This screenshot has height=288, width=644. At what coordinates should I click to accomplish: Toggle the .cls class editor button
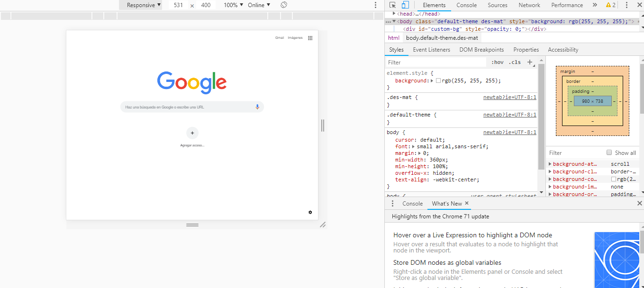point(515,62)
